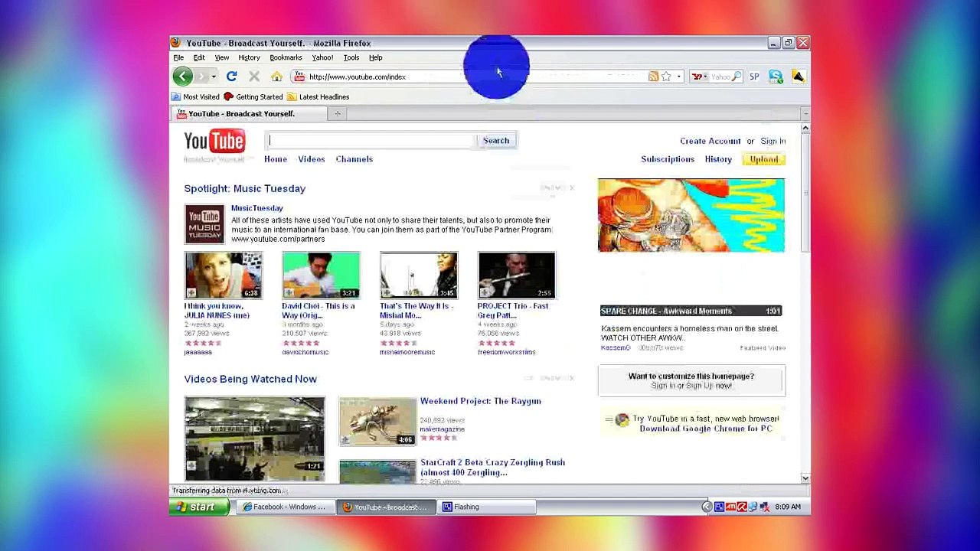
Task: Open the Channels link
Action: 354,159
